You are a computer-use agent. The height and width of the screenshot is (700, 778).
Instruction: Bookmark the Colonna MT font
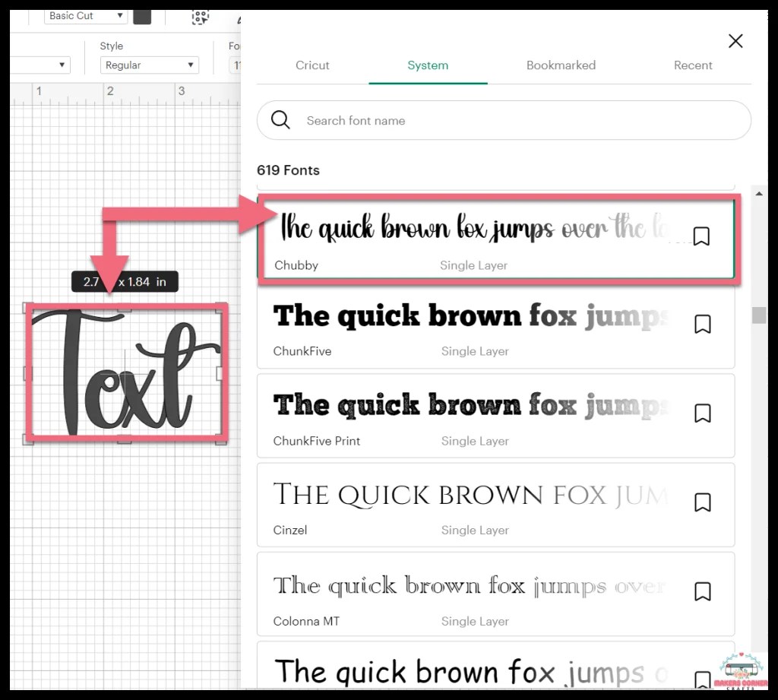coord(702,591)
